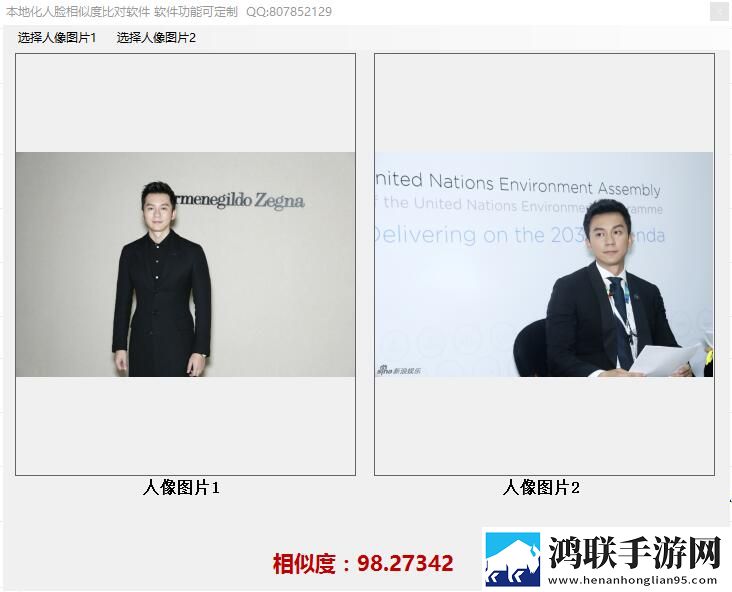The image size is (732, 592).
Task: Click the empty gray area above picture 1 photo
Action: click(x=185, y=103)
